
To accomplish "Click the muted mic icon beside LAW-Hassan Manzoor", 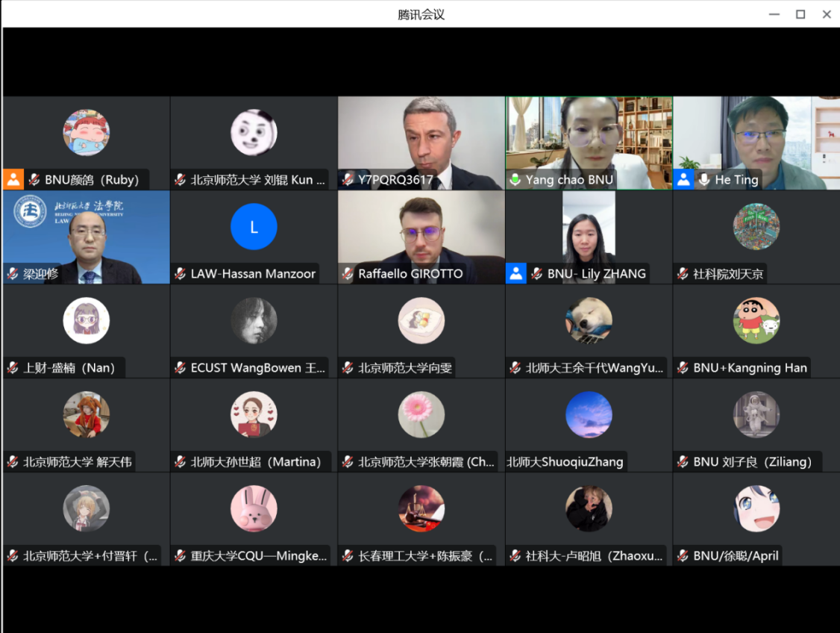I will 180,274.
